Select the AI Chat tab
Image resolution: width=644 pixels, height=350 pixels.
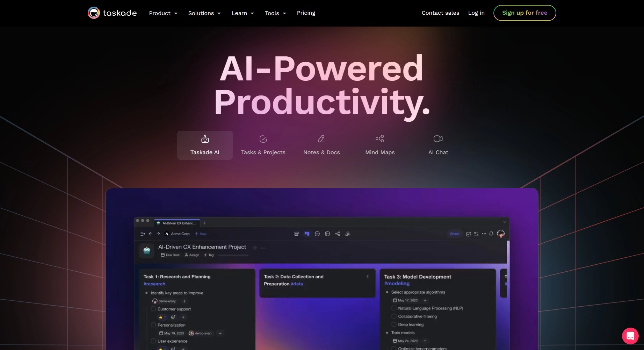(438, 145)
